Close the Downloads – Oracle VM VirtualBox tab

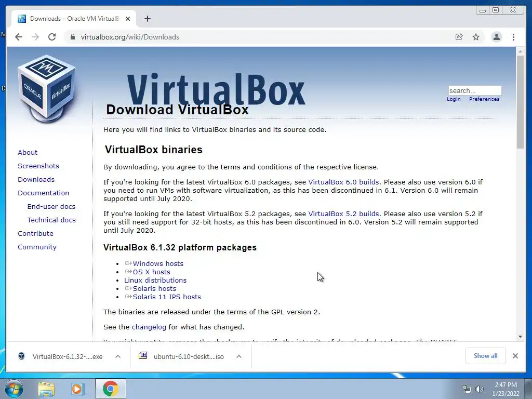pyautogui.click(x=128, y=19)
